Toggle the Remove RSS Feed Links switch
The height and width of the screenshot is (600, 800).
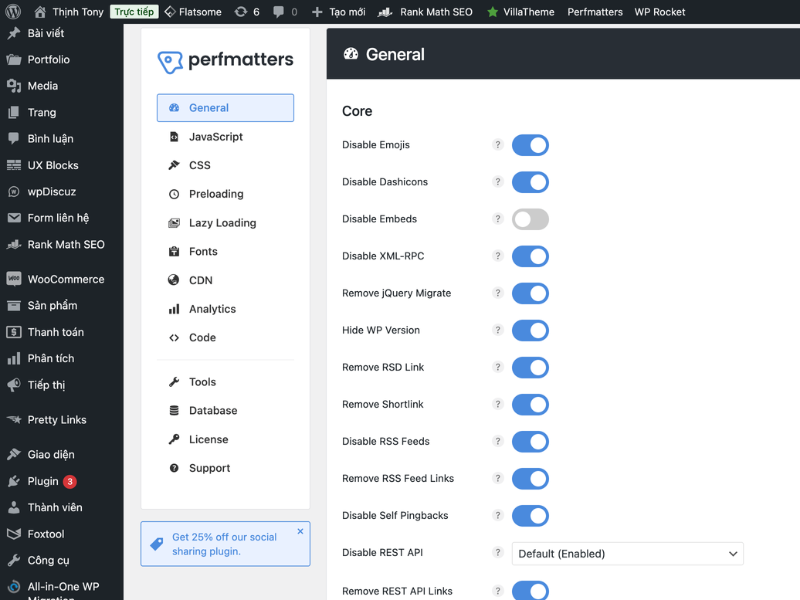tap(530, 479)
